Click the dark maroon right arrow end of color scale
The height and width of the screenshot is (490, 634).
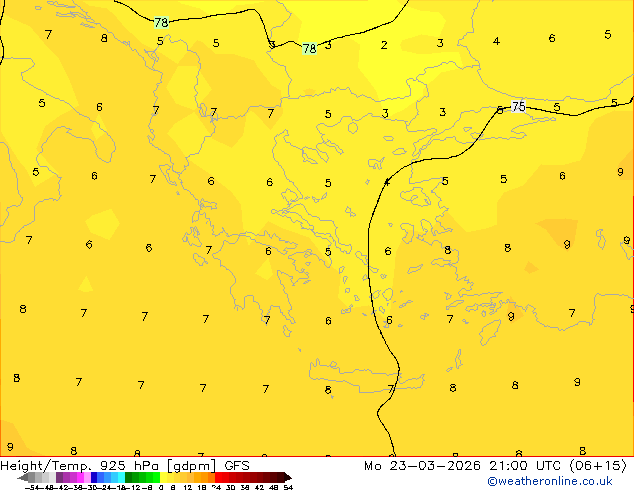click(288, 478)
